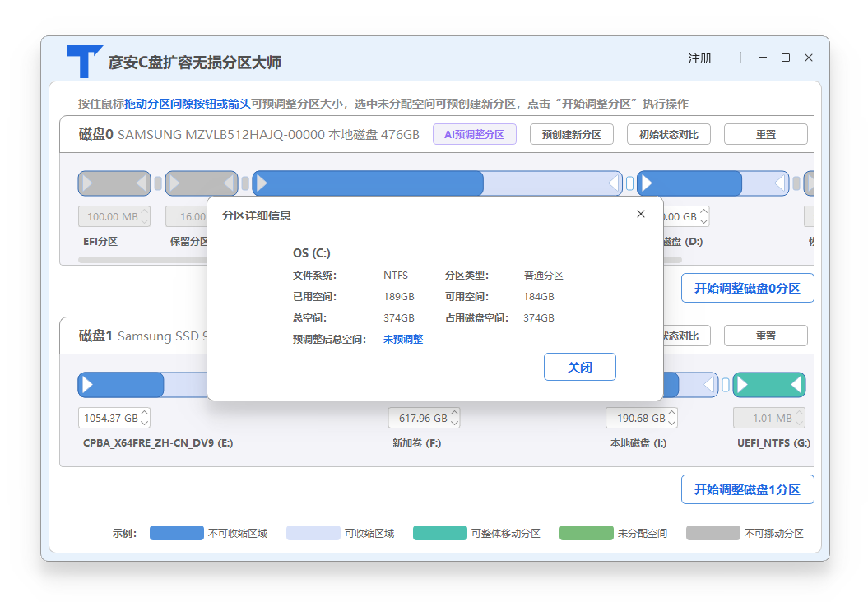Minimize the application window
868x602 pixels.
(x=763, y=58)
